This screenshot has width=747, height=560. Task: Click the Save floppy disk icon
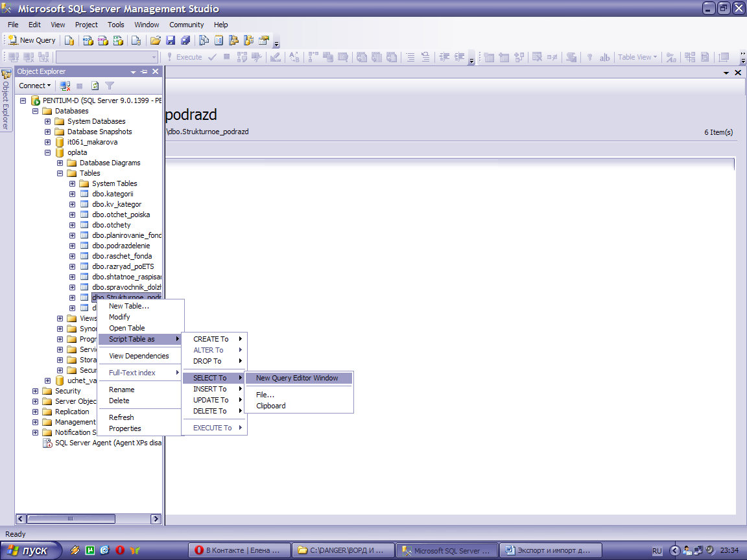[x=171, y=40]
